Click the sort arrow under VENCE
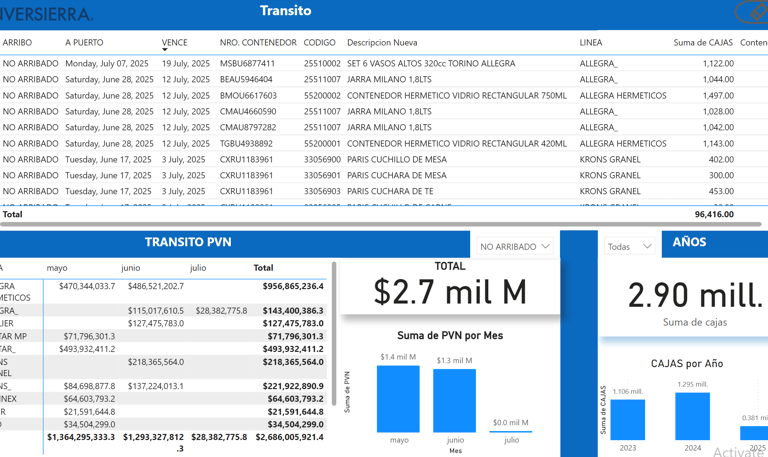This screenshot has height=457, width=768. pyautogui.click(x=165, y=50)
